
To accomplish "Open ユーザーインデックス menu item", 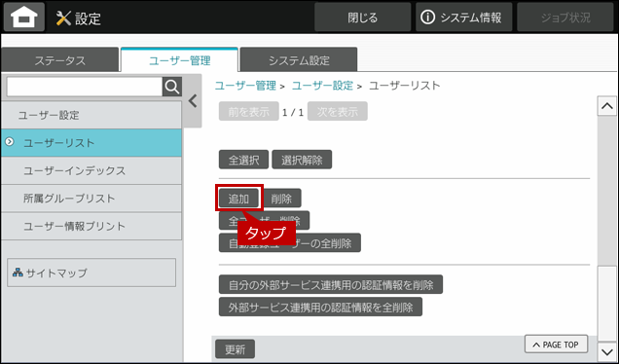I will (x=91, y=170).
